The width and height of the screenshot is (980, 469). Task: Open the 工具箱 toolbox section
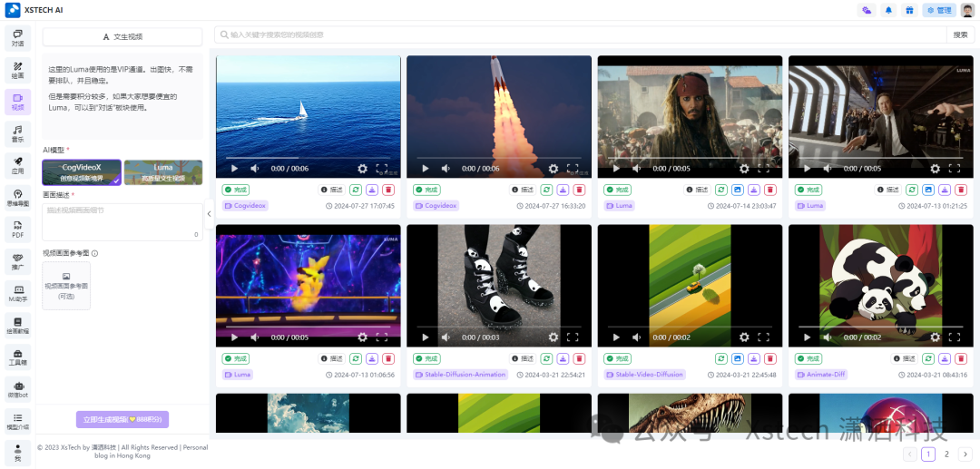click(17, 357)
